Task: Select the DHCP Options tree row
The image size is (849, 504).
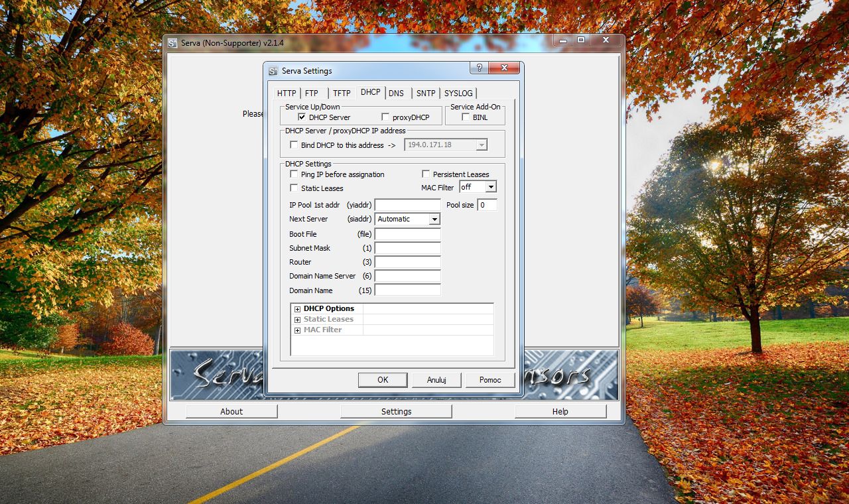Action: point(393,309)
